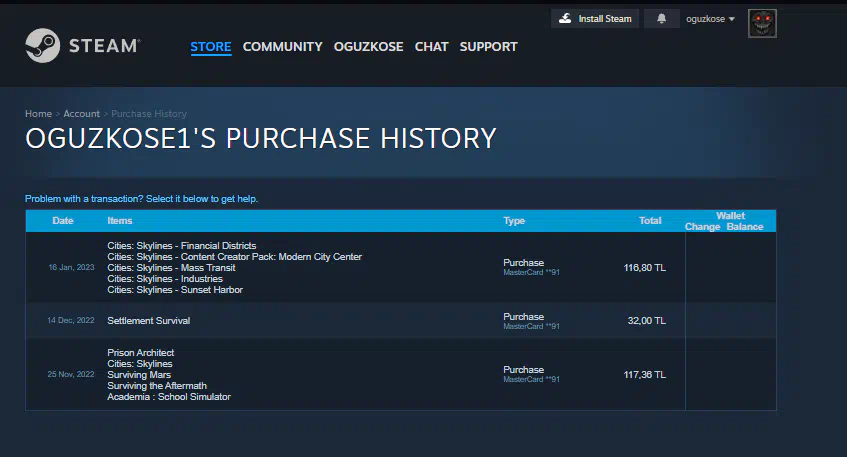Click the Type column header

point(514,220)
